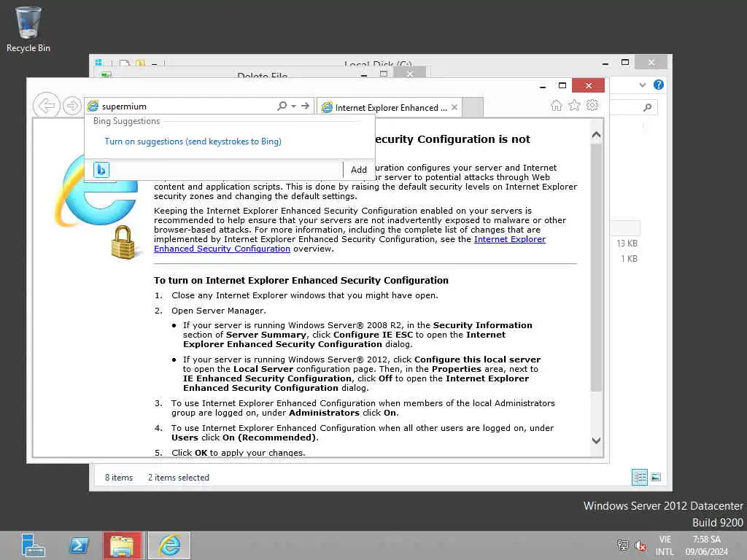Click the network tray icon
This screenshot has width=747, height=560.
point(622,545)
